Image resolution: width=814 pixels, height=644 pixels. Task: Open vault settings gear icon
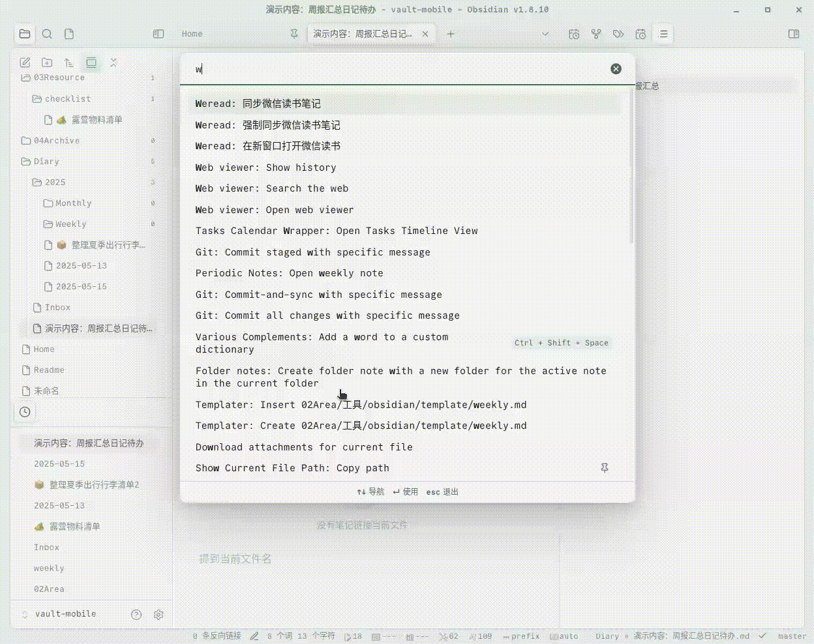pos(158,614)
